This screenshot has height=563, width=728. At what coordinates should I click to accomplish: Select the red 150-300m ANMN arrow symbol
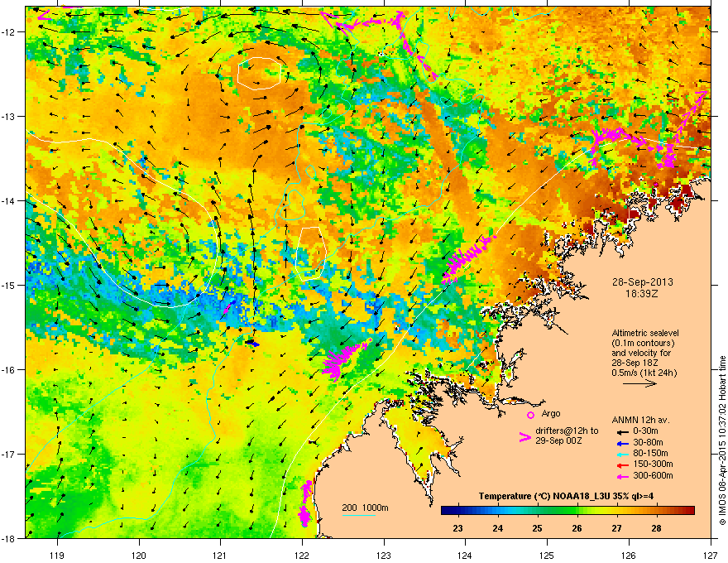coord(621,465)
